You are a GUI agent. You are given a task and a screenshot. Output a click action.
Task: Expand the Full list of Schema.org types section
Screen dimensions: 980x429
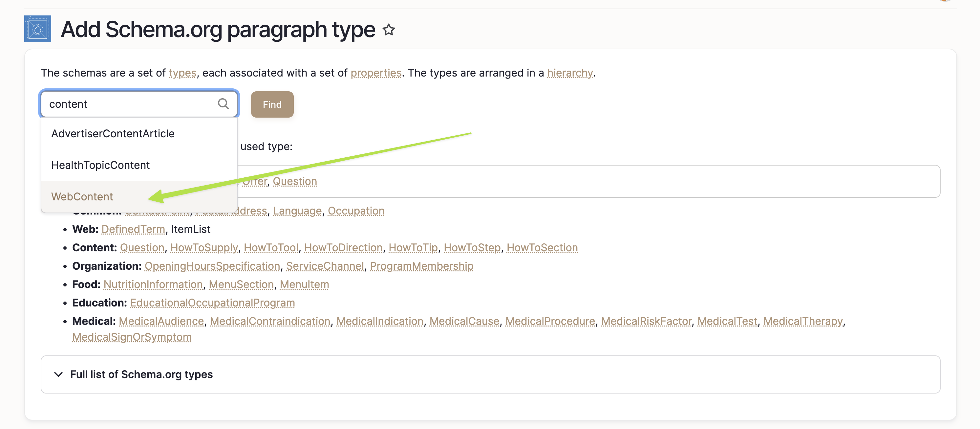pyautogui.click(x=141, y=374)
